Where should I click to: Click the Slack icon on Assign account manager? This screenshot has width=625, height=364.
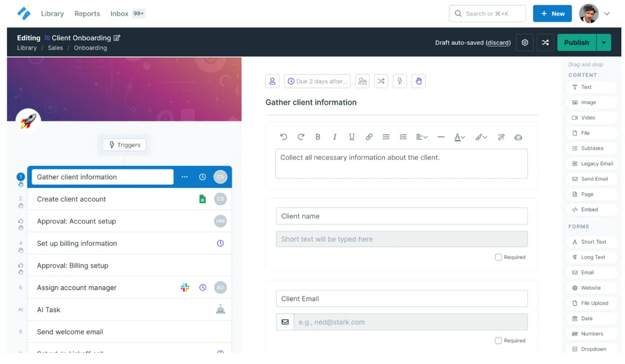pyautogui.click(x=185, y=288)
